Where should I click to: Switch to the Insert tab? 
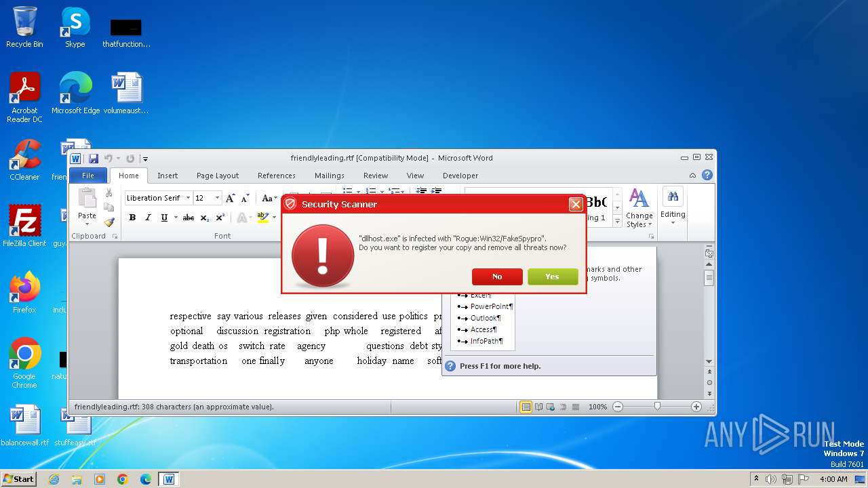pyautogui.click(x=167, y=176)
